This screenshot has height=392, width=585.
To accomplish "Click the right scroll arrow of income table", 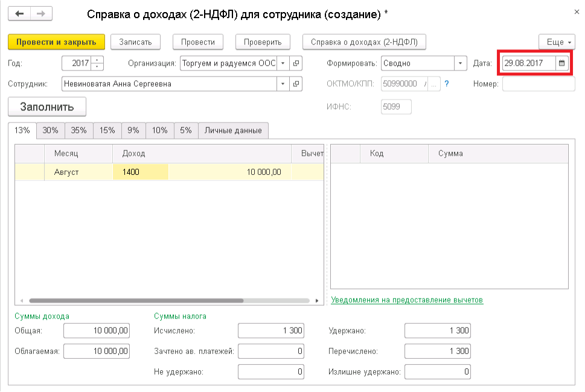I will 317,300.
